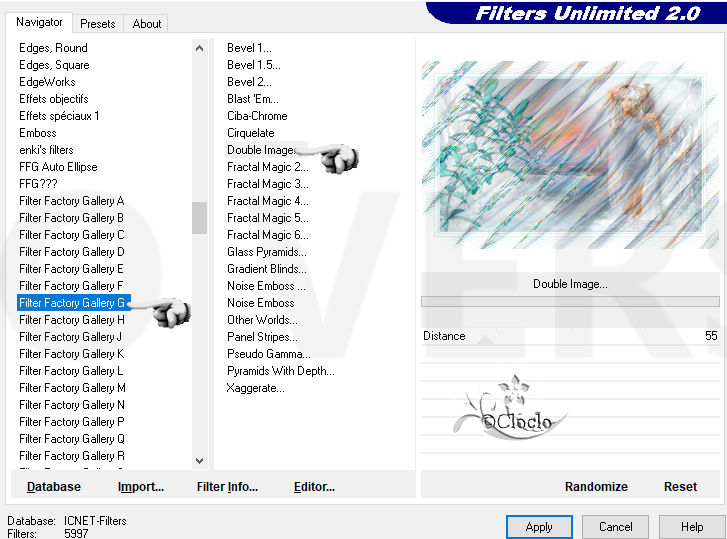
Task: Select Filter Factory Gallery L
Action: pyautogui.click(x=71, y=371)
